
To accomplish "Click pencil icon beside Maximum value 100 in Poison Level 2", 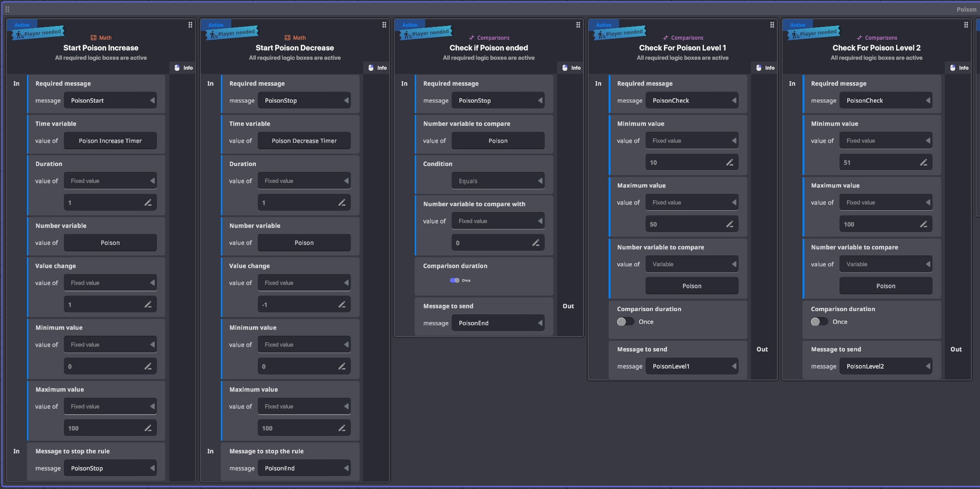I will (x=923, y=224).
